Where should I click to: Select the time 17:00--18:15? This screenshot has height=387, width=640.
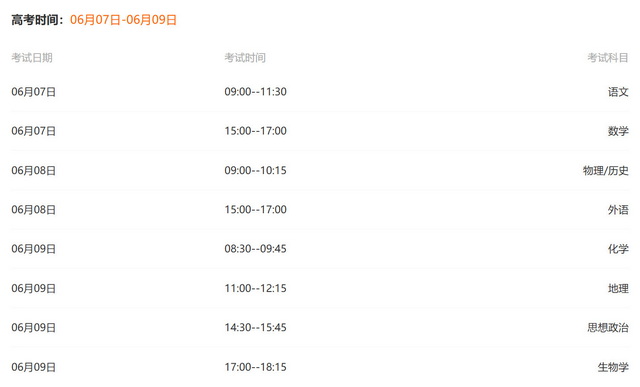pyautogui.click(x=256, y=367)
